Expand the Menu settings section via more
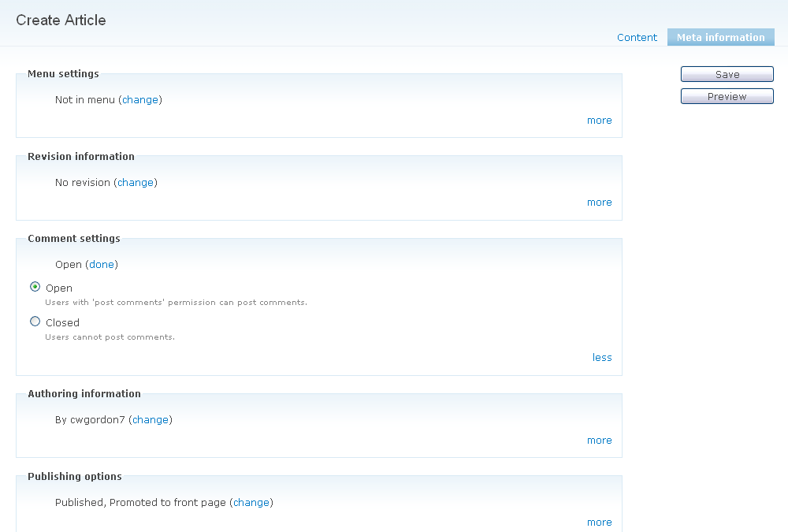The image size is (788, 532). click(x=600, y=120)
